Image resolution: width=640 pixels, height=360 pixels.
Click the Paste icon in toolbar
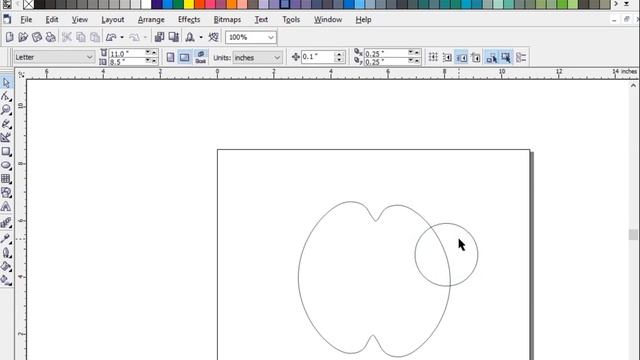point(95,37)
